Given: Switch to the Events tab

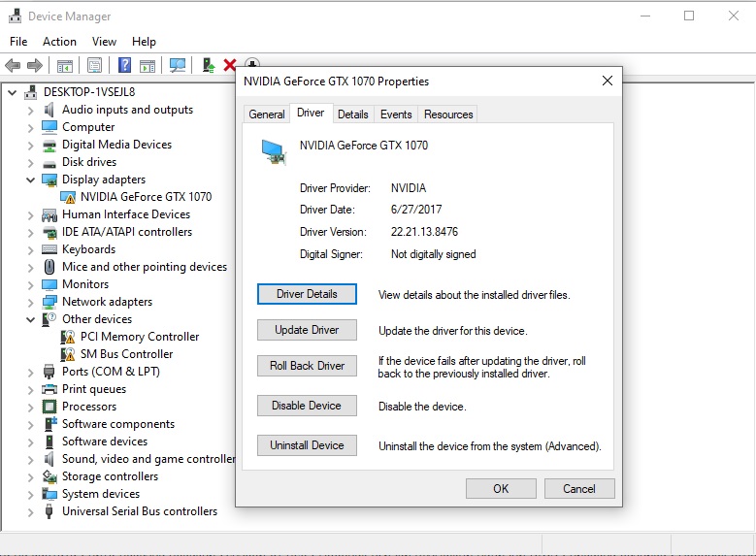Looking at the screenshot, I should 396,114.
